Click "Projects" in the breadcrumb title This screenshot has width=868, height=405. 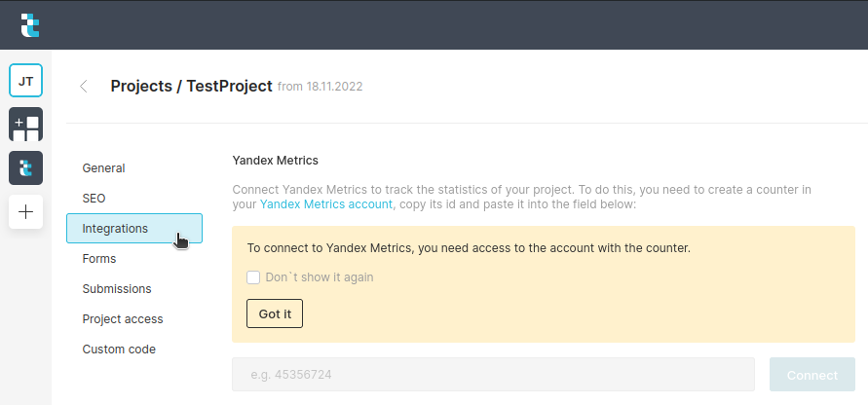tap(141, 86)
